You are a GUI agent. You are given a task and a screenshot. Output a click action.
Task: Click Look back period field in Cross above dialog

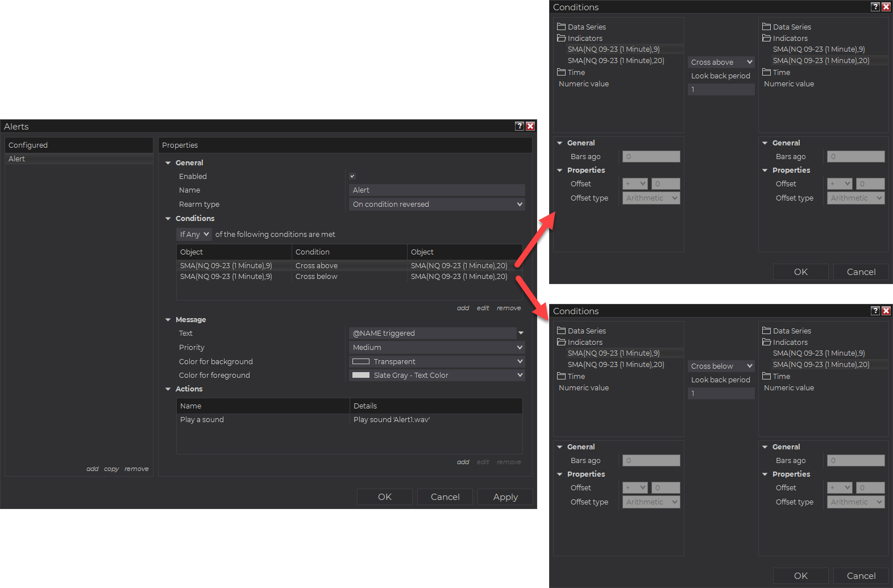721,89
